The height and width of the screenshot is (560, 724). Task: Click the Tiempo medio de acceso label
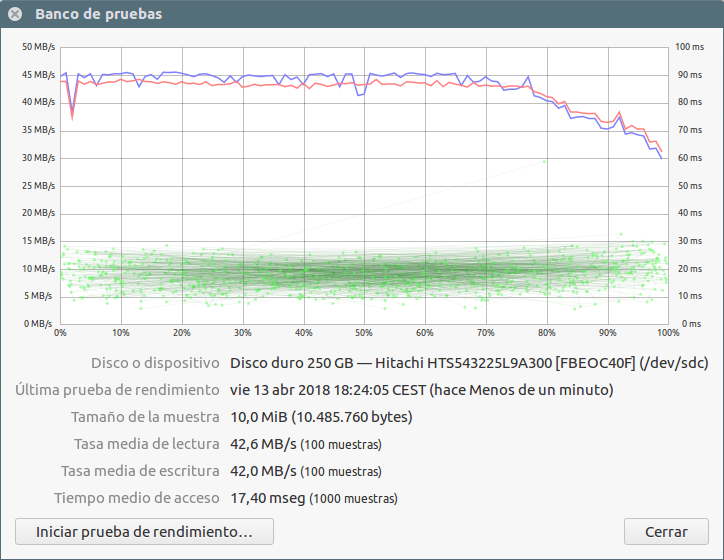[x=136, y=497]
